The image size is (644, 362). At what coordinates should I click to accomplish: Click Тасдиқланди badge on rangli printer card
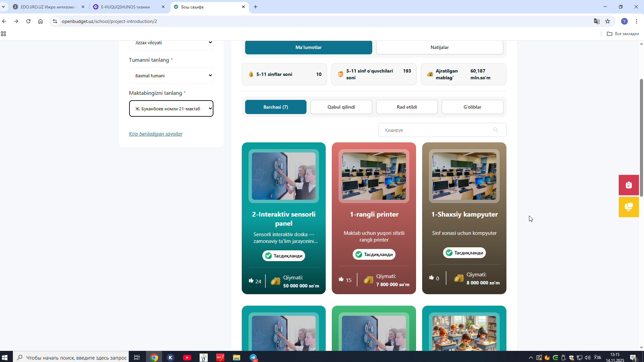tap(374, 254)
